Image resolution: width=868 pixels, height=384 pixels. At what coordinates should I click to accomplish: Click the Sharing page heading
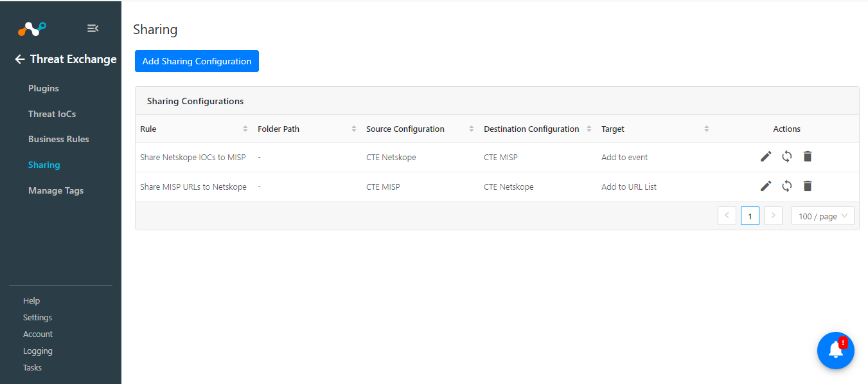[155, 29]
